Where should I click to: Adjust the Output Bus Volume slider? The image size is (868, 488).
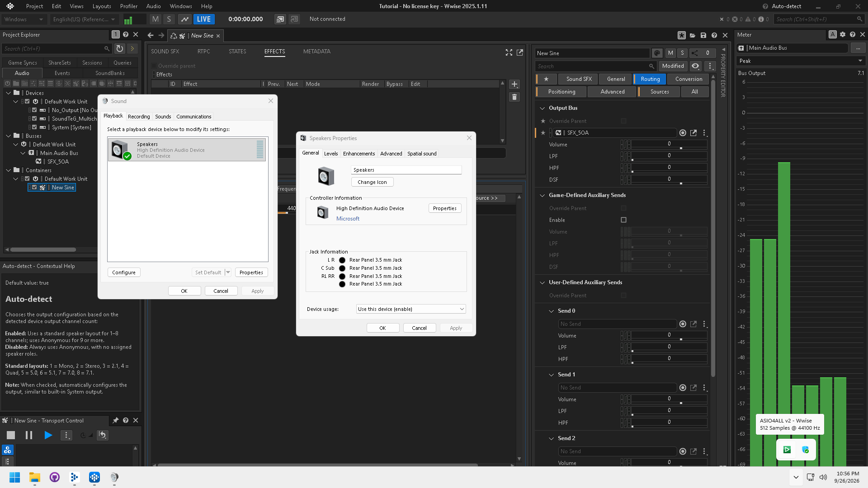click(x=669, y=145)
